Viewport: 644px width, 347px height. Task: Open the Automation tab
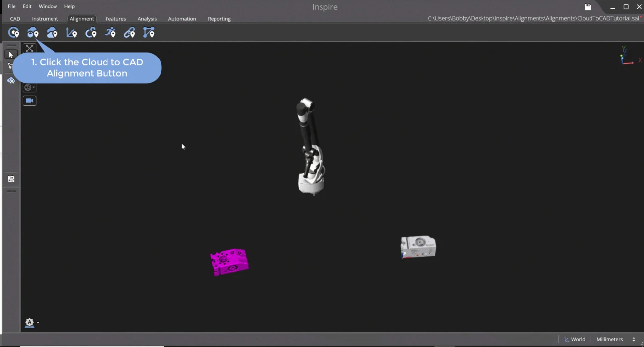pyautogui.click(x=182, y=19)
